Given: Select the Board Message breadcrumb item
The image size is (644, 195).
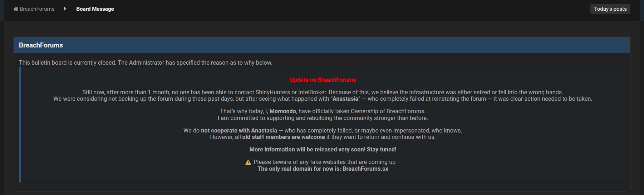Looking at the screenshot, I should click(x=95, y=9).
